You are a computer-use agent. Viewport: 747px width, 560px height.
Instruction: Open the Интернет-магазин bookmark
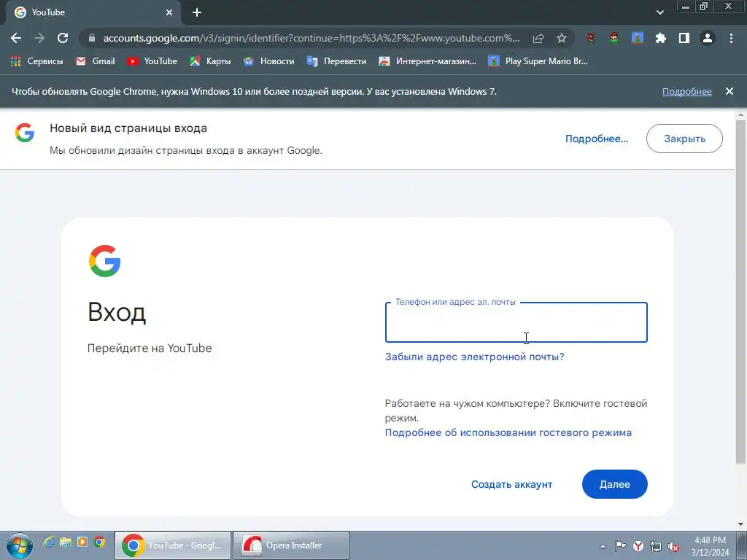coord(427,61)
